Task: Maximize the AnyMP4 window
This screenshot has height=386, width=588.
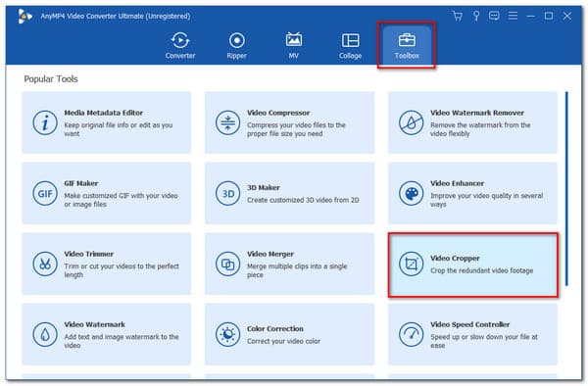Action: (549, 16)
